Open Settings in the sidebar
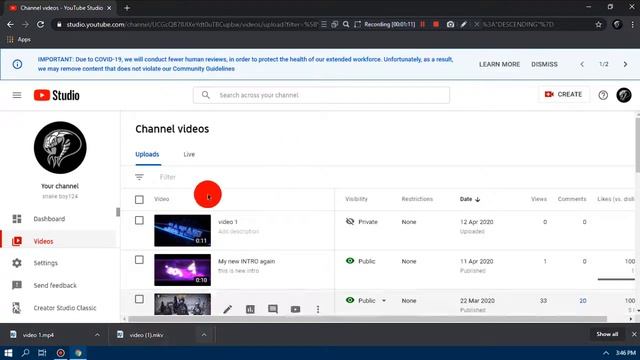This screenshot has width=640, height=360. pyautogui.click(x=59, y=263)
